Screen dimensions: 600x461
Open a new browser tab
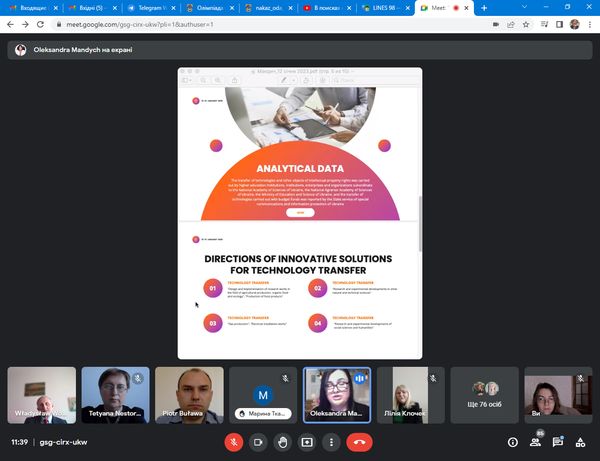coord(485,8)
